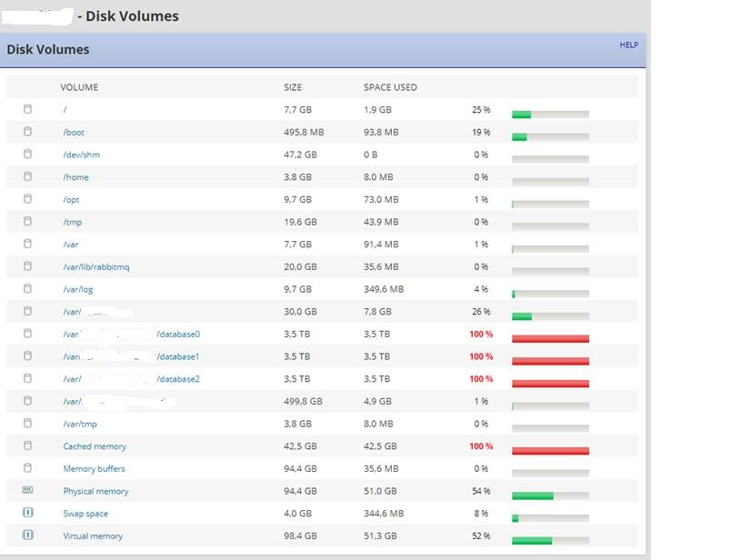Click the disk icon next to /opt
The height and width of the screenshot is (560, 750).
pos(28,198)
